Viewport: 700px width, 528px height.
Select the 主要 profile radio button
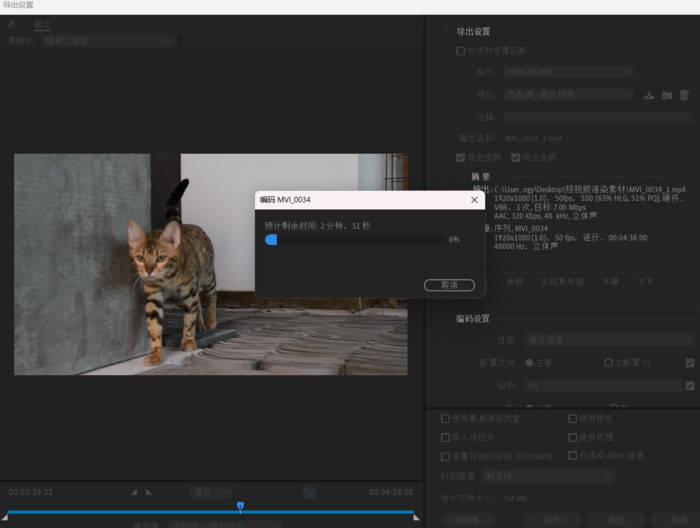529,362
